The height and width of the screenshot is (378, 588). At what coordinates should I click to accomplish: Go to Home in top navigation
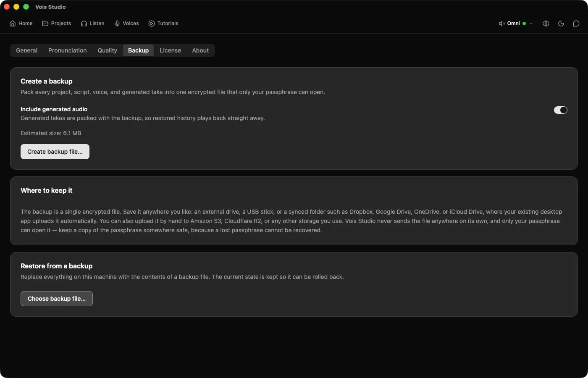21,24
